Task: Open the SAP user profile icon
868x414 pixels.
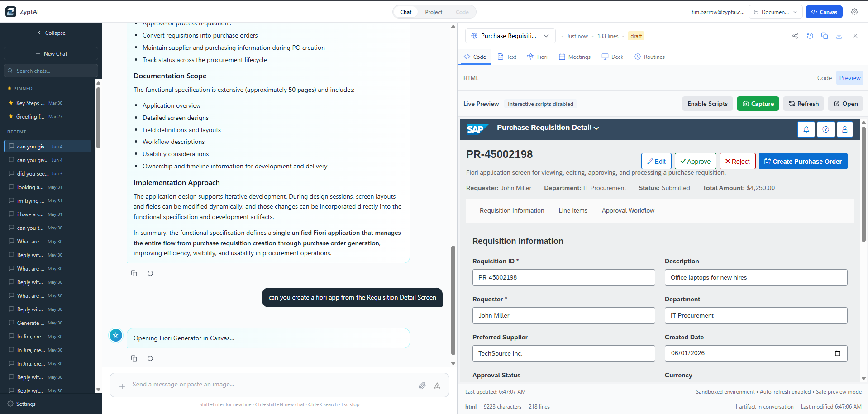Action: pos(845,129)
